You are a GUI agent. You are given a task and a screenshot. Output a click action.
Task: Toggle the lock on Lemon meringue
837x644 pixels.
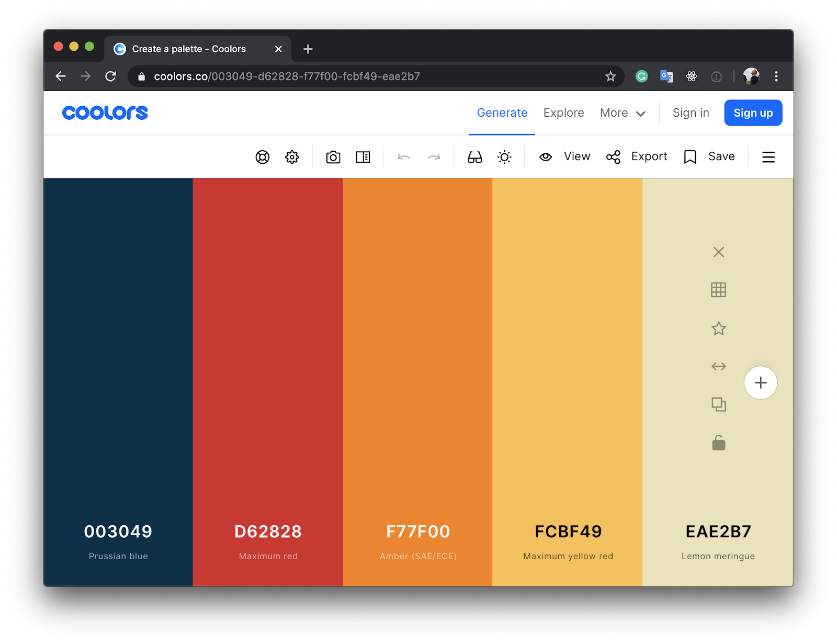[719, 443]
